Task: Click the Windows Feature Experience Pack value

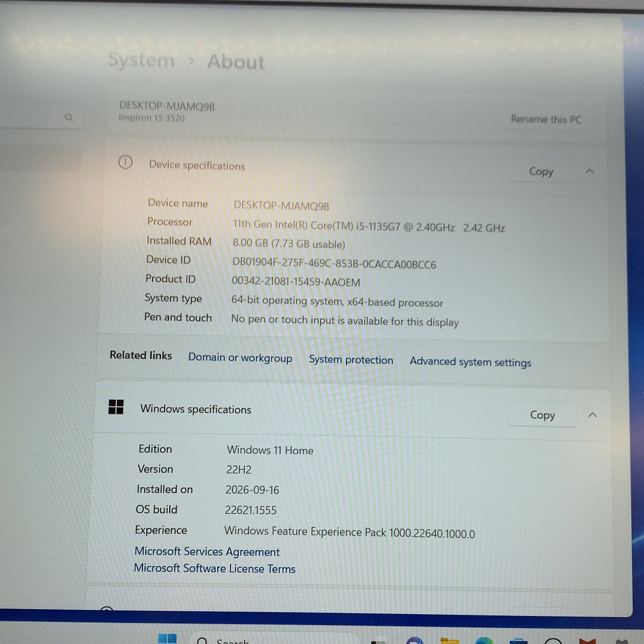Action: point(349,532)
